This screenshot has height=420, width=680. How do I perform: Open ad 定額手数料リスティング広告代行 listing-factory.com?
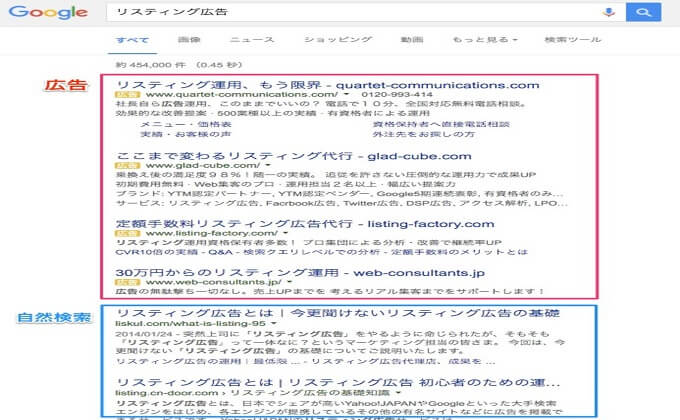pos(305,224)
